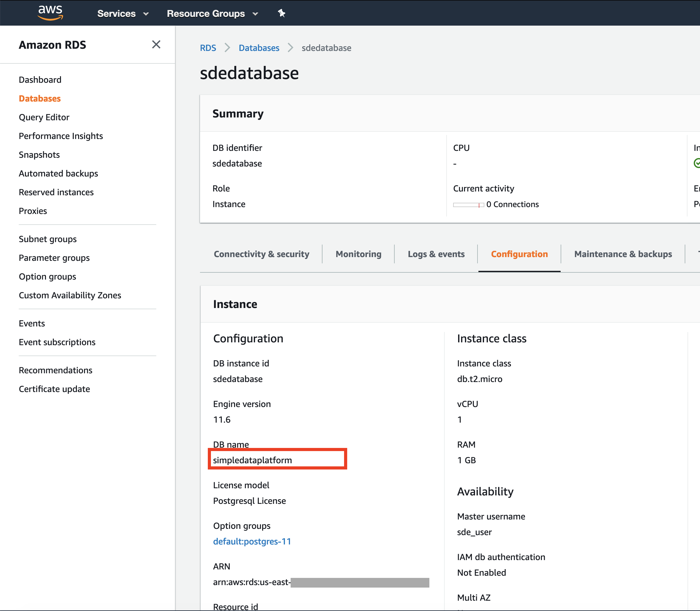The width and height of the screenshot is (700, 611).
Task: View Reserved instances
Action: point(56,192)
